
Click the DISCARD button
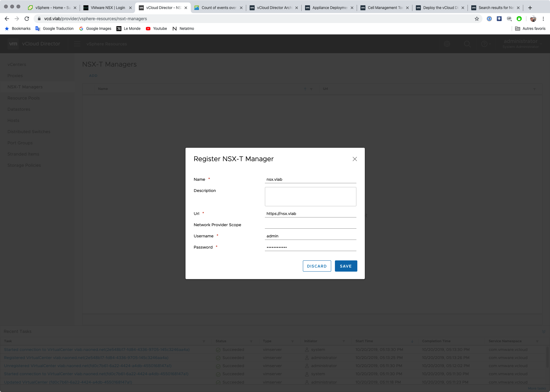click(x=317, y=266)
